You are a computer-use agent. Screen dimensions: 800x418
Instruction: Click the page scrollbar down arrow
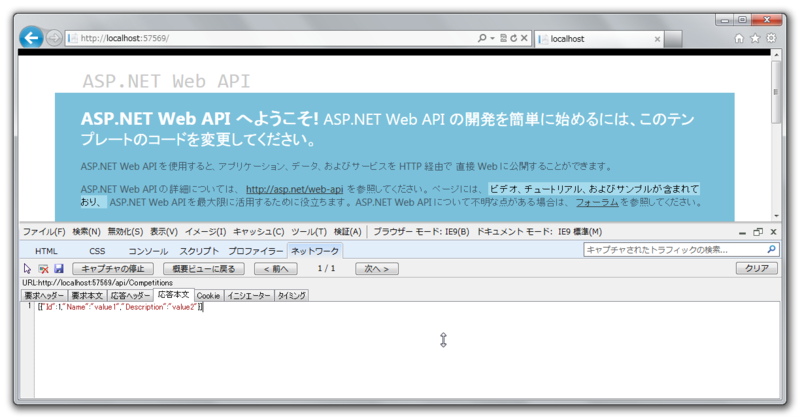point(776,216)
